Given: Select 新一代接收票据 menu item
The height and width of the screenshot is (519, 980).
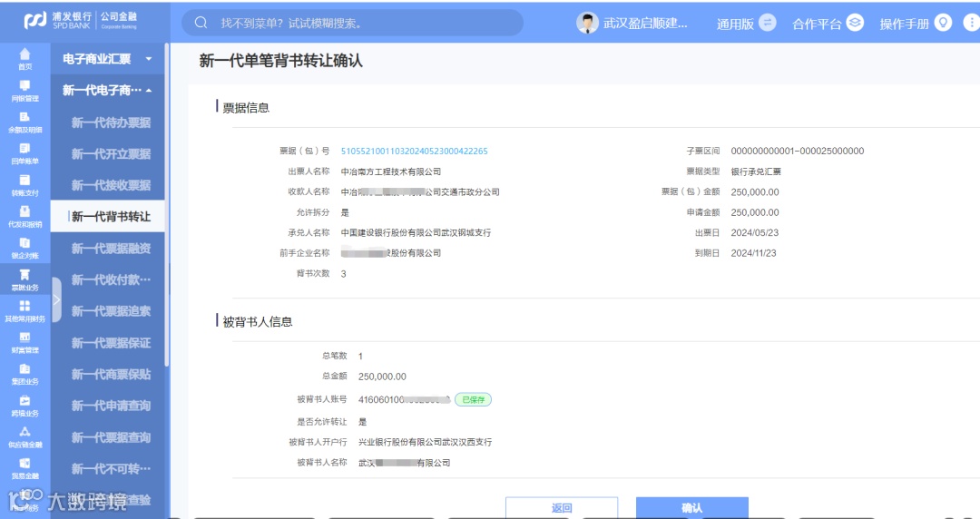Looking at the screenshot, I should (111, 185).
